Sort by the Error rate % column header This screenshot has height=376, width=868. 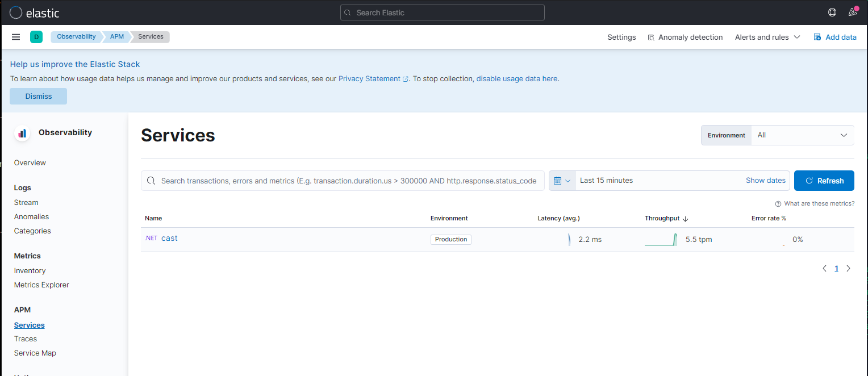(769, 219)
